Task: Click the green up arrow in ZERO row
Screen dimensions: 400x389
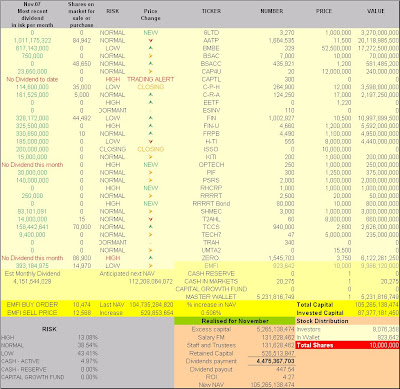Action: click(151, 258)
